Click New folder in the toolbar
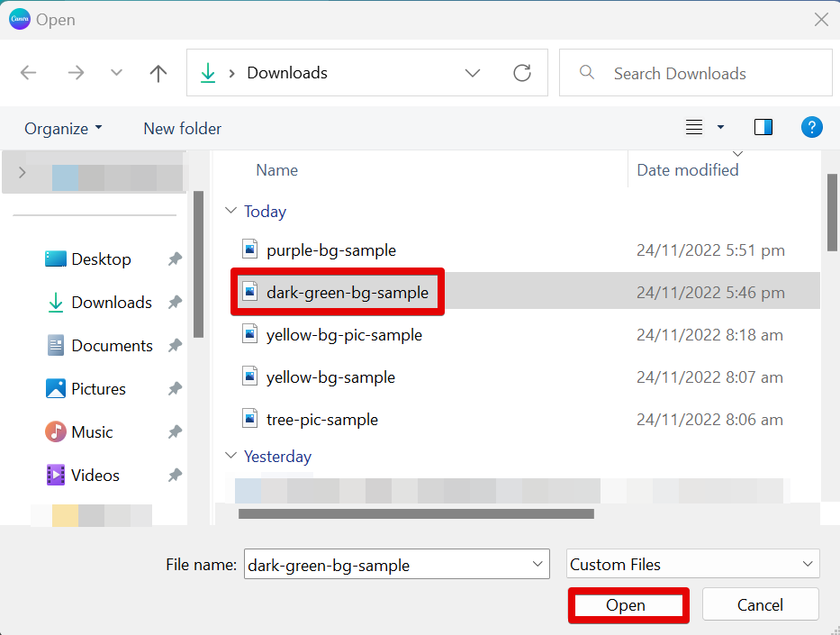The width and height of the screenshot is (840, 635). pos(182,129)
